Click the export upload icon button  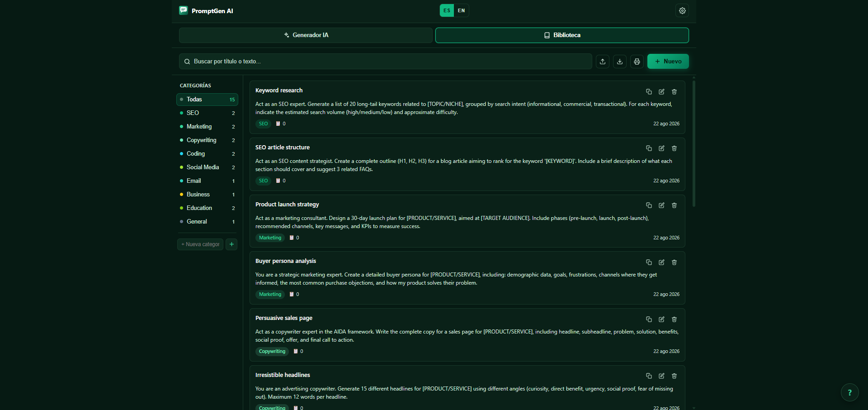coord(603,62)
